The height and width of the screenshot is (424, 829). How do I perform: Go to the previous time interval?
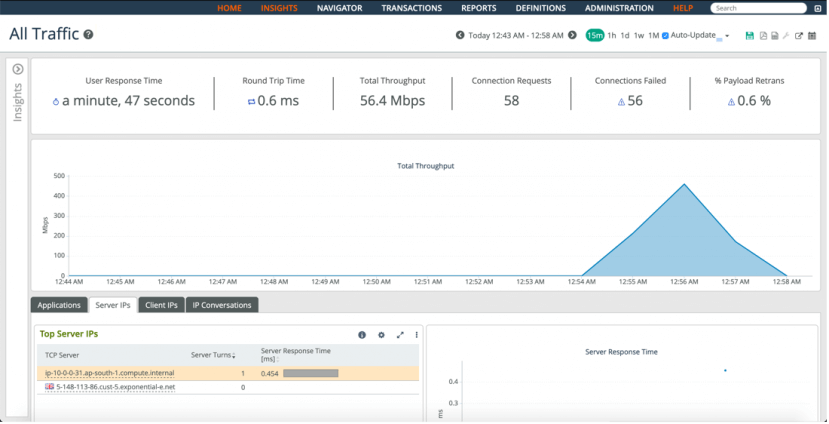(x=460, y=35)
